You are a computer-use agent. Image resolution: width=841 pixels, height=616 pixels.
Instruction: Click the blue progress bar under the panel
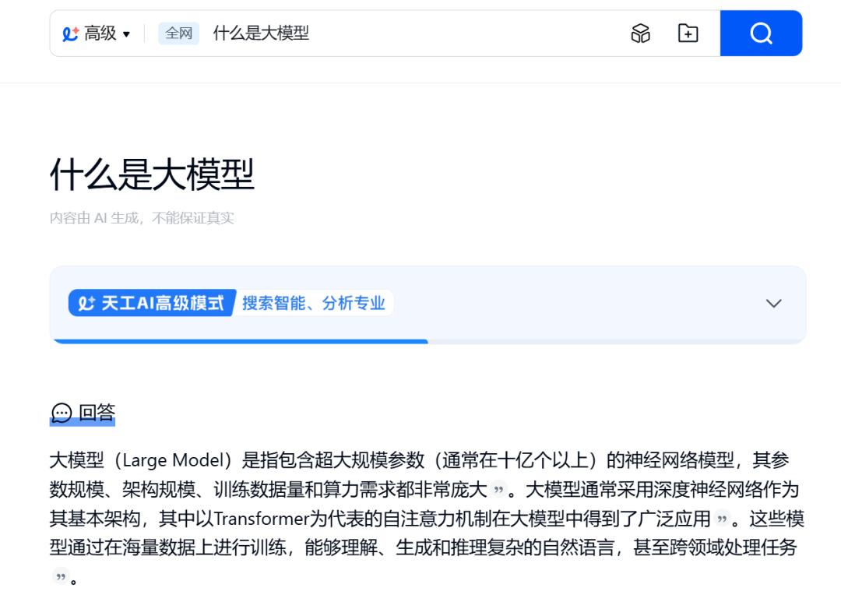click(239, 341)
